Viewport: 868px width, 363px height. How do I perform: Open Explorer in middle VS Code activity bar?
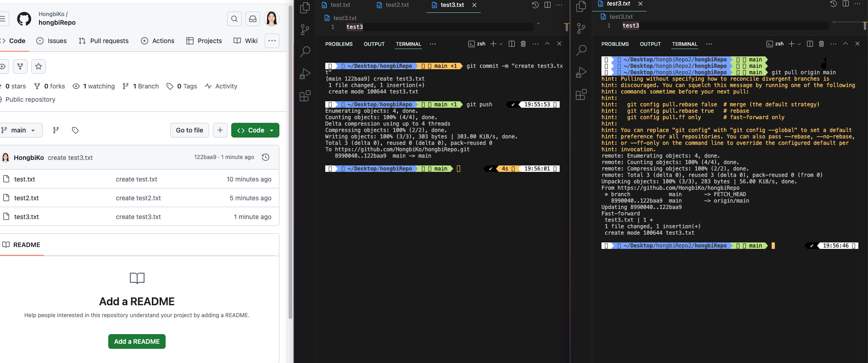(305, 7)
